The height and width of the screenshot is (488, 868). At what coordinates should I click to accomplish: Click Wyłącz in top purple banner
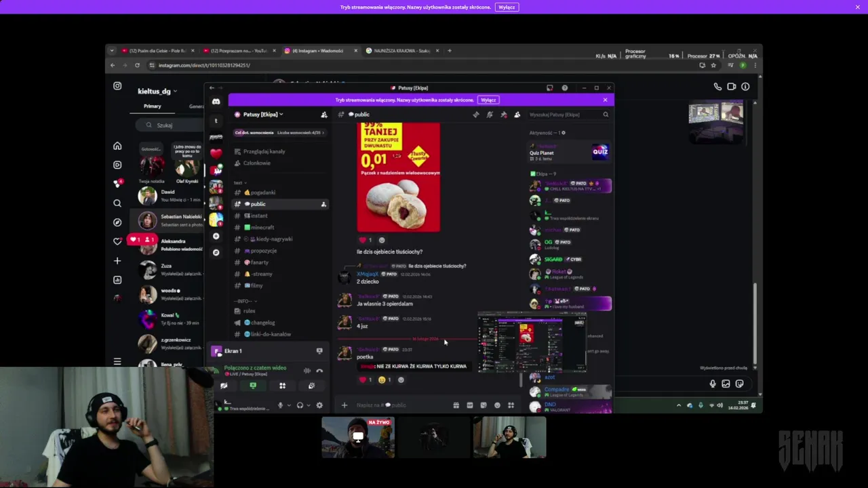[x=507, y=7]
